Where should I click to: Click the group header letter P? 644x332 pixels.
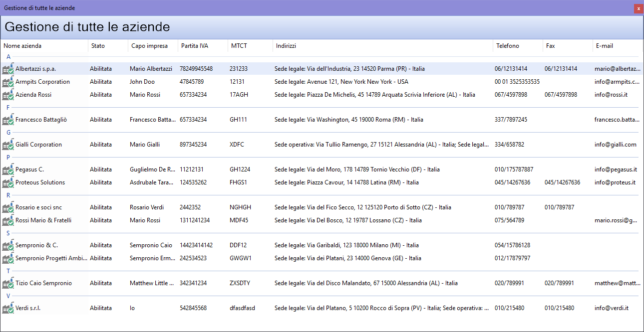point(8,158)
